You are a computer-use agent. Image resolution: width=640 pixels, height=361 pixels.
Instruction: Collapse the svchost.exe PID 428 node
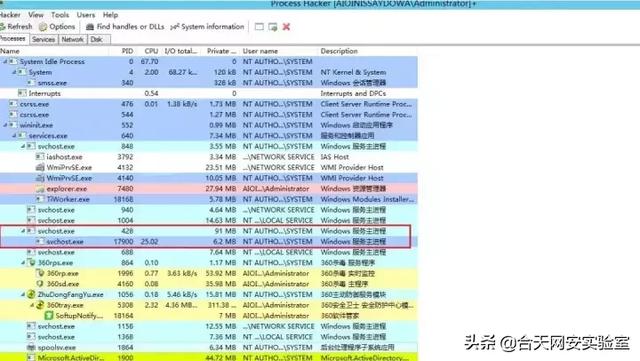pos(23,231)
